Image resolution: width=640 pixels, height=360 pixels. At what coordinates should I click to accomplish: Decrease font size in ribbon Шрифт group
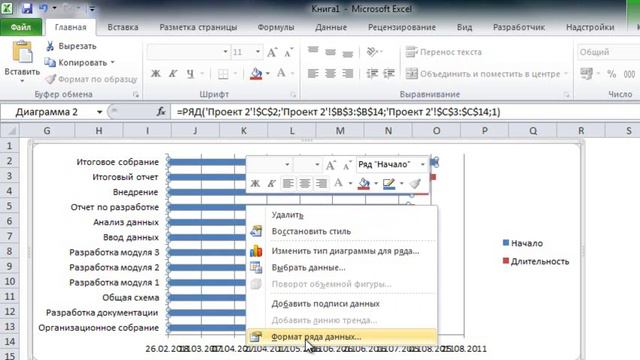(x=289, y=52)
